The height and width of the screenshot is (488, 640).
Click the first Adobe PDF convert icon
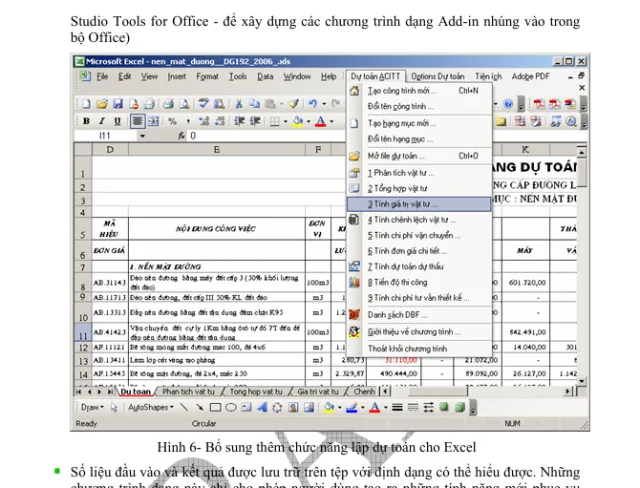coord(539,104)
